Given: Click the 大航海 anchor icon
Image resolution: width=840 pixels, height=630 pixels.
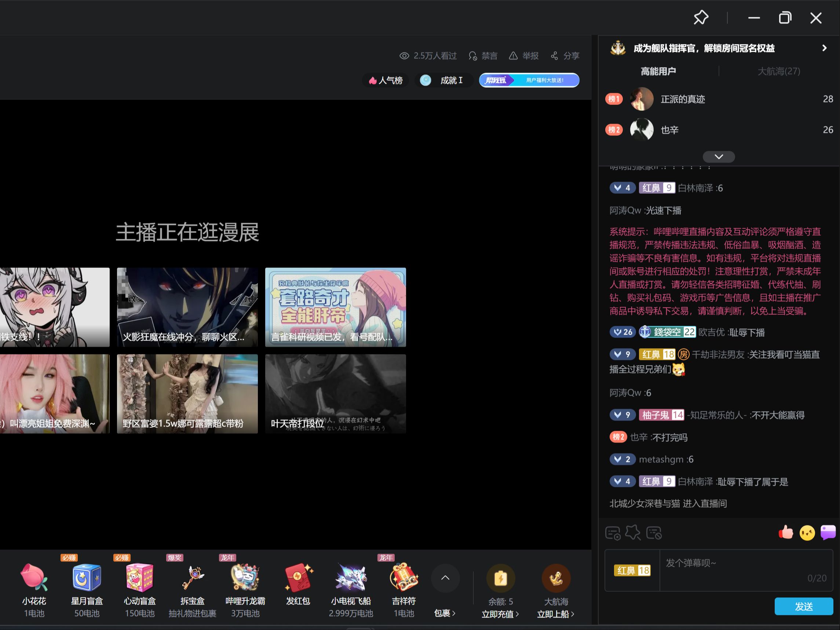Looking at the screenshot, I should tap(556, 578).
